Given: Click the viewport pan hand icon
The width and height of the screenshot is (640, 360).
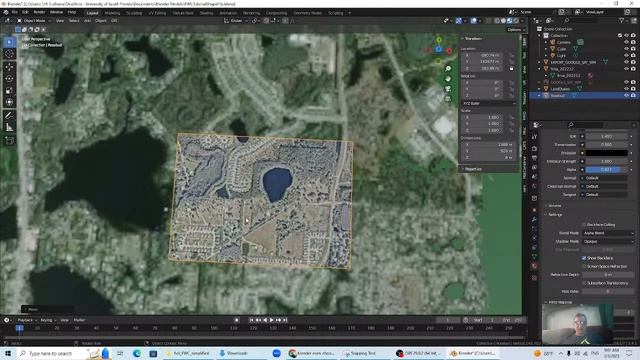Looking at the screenshot, I should click(x=448, y=79).
